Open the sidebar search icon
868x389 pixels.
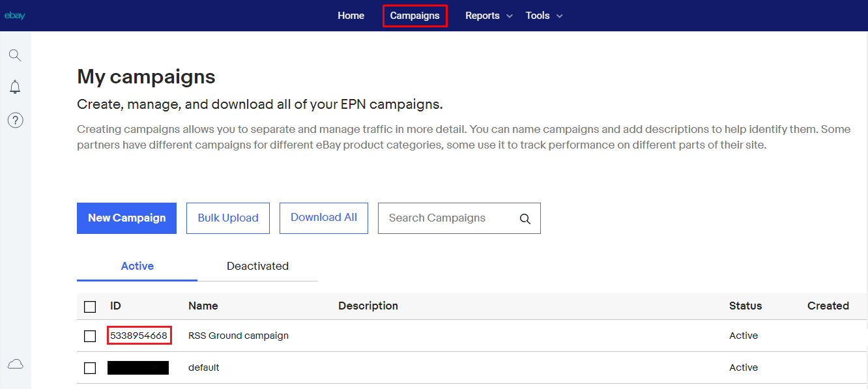point(15,55)
